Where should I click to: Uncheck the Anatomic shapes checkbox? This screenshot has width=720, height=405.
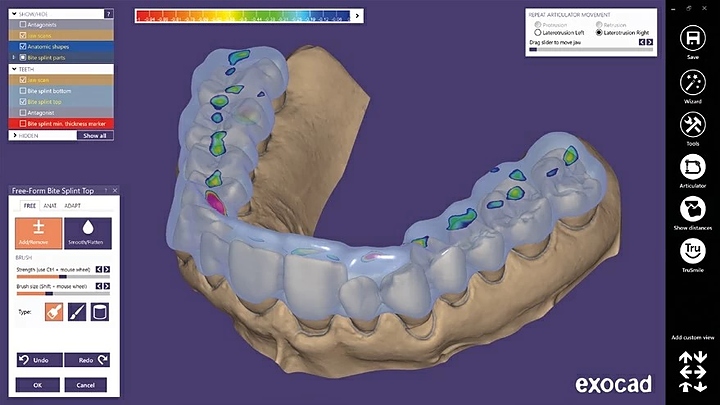click(x=23, y=46)
